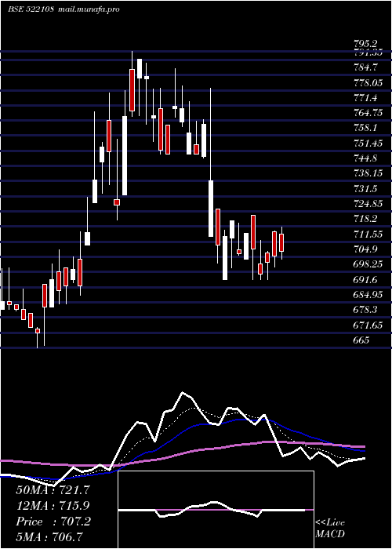
Task: Select the 744.8 price level label
Action: [x=365, y=158]
